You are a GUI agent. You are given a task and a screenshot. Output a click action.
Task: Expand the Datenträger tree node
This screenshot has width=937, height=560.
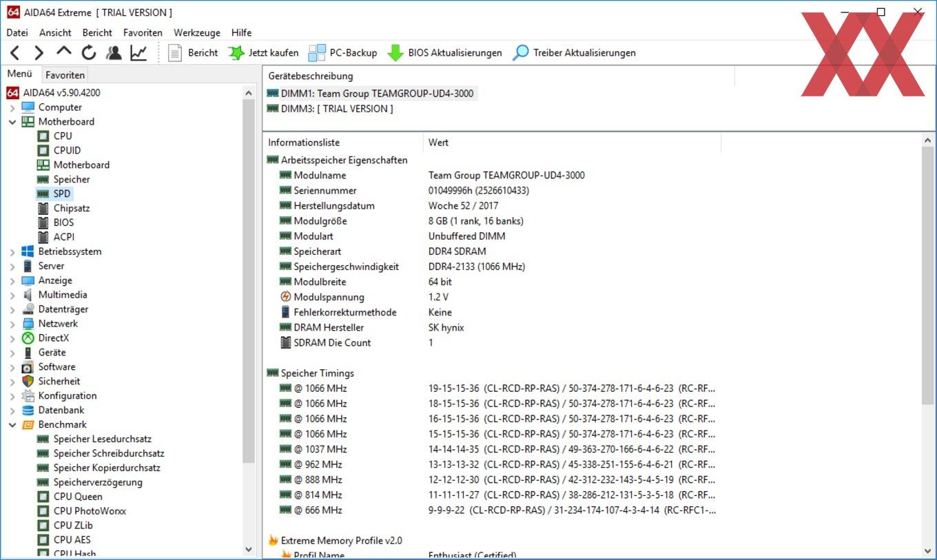[x=12, y=310]
